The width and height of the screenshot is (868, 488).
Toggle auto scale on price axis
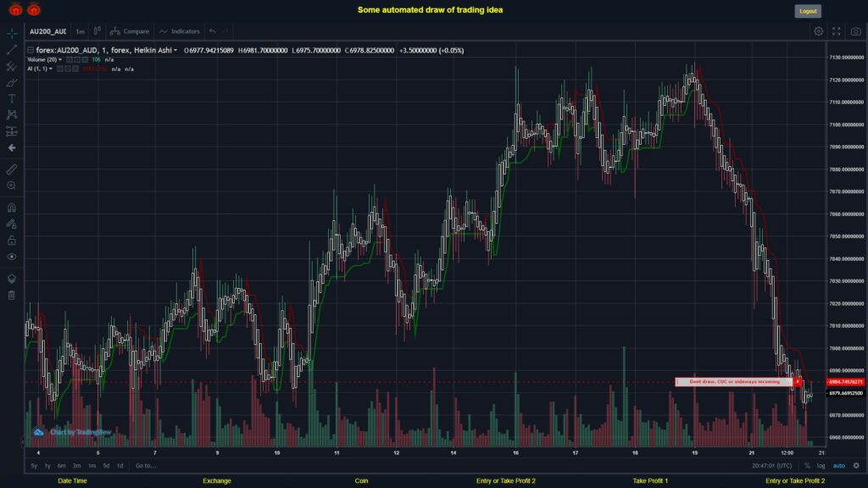tap(839, 465)
